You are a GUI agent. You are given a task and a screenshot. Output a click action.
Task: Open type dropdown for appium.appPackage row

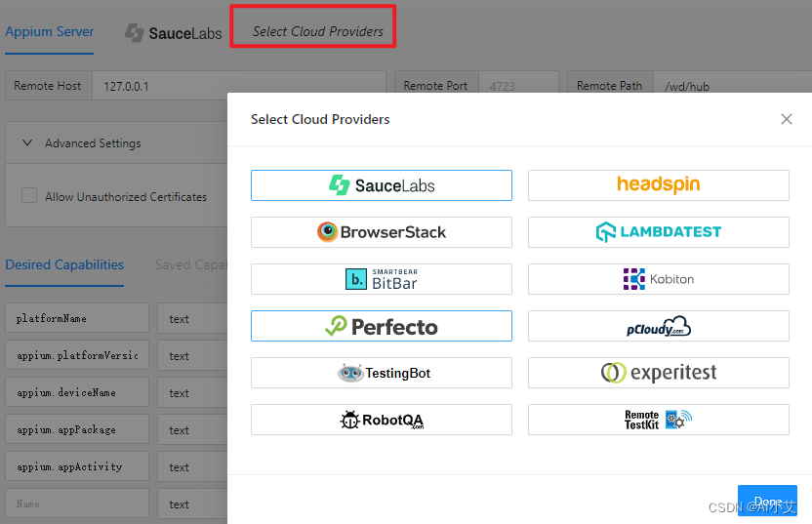192,429
